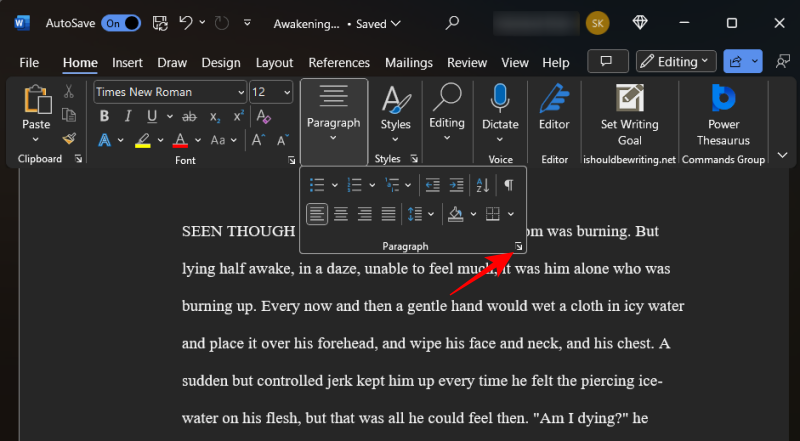Open the Paragraph settings dialog launcher
Screen dimensions: 800x441
[x=518, y=245]
